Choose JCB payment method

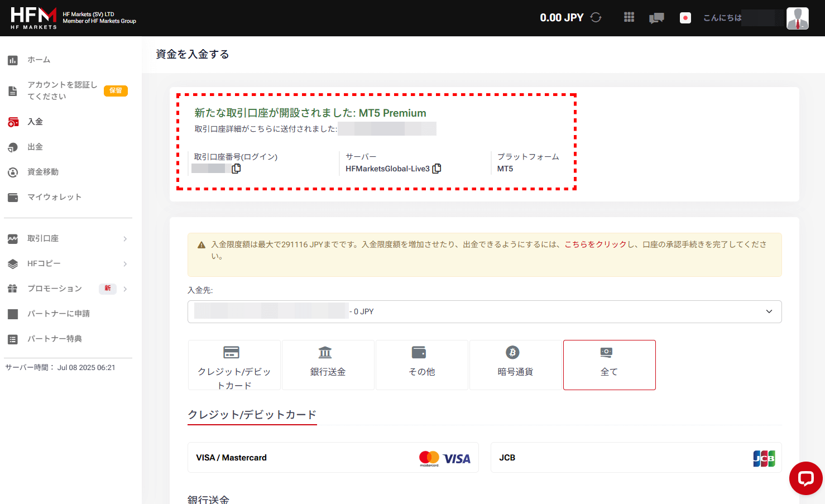[636, 458]
